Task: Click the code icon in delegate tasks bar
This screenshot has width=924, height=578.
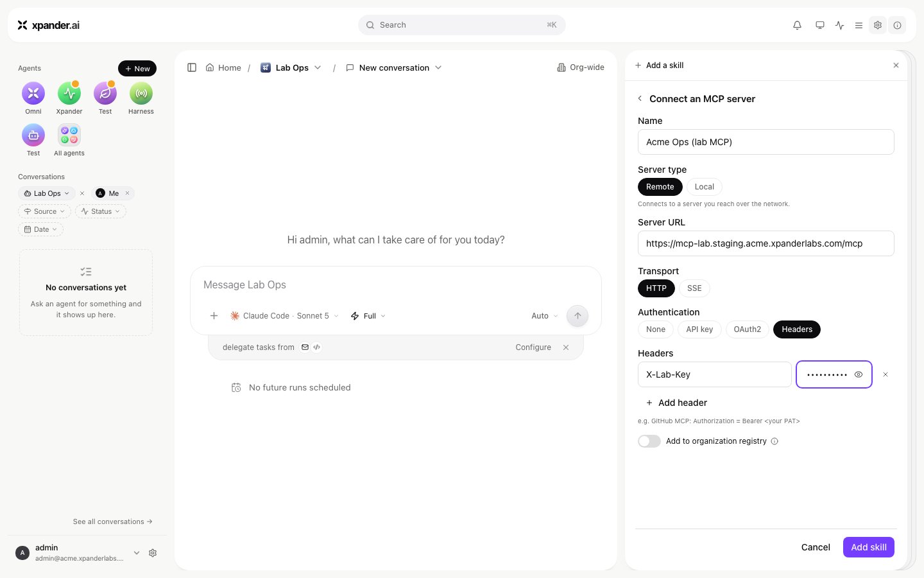Action: 317,347
